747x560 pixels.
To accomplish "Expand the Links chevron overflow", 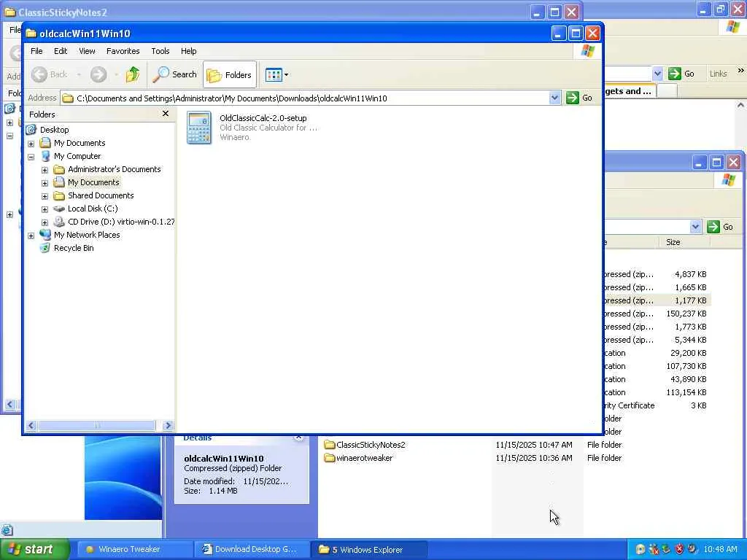I will [x=740, y=71].
